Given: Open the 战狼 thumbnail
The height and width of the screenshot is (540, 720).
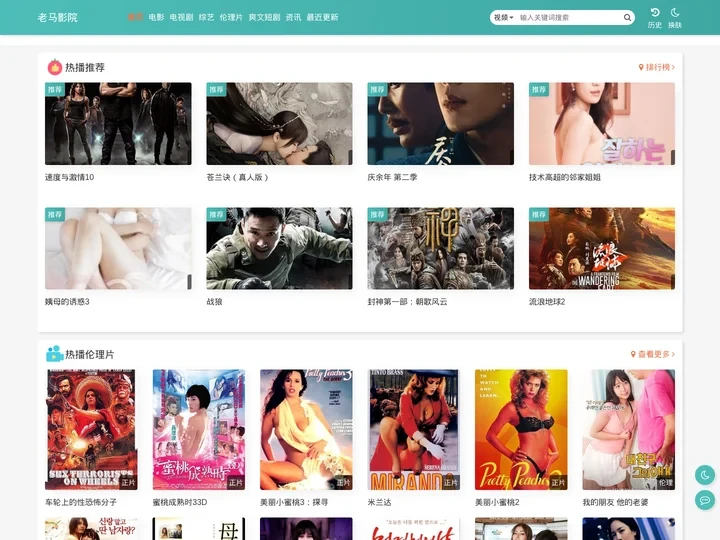Looking at the screenshot, I should tap(279, 248).
